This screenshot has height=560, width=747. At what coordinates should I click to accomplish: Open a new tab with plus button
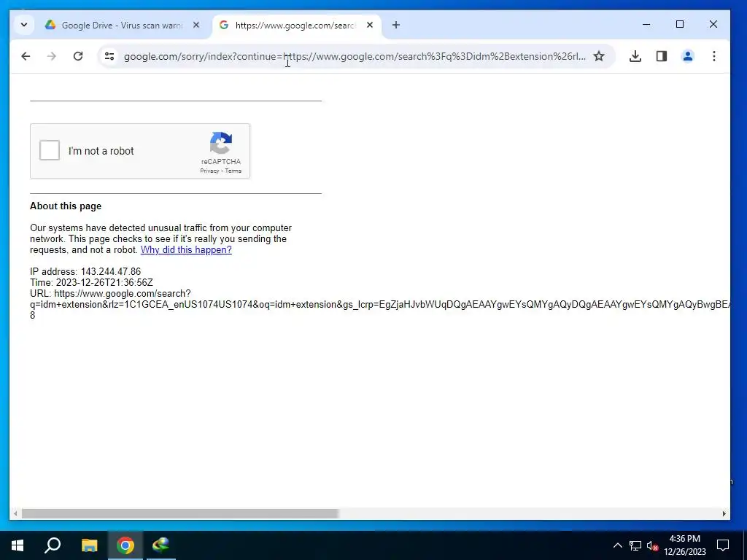pyautogui.click(x=396, y=25)
